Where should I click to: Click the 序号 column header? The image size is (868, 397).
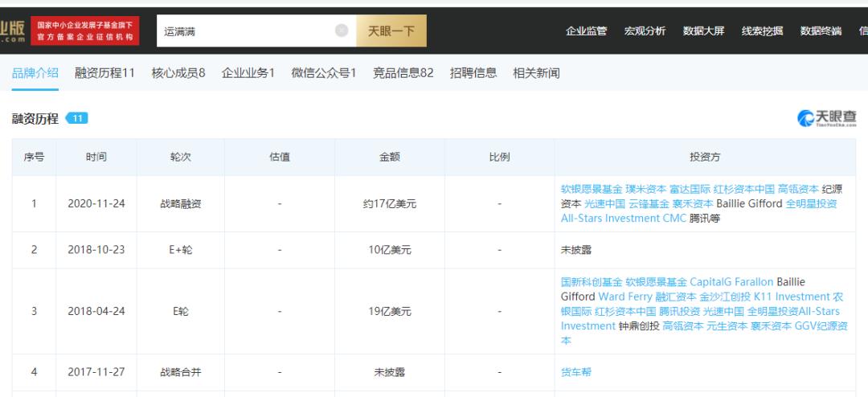coord(34,158)
